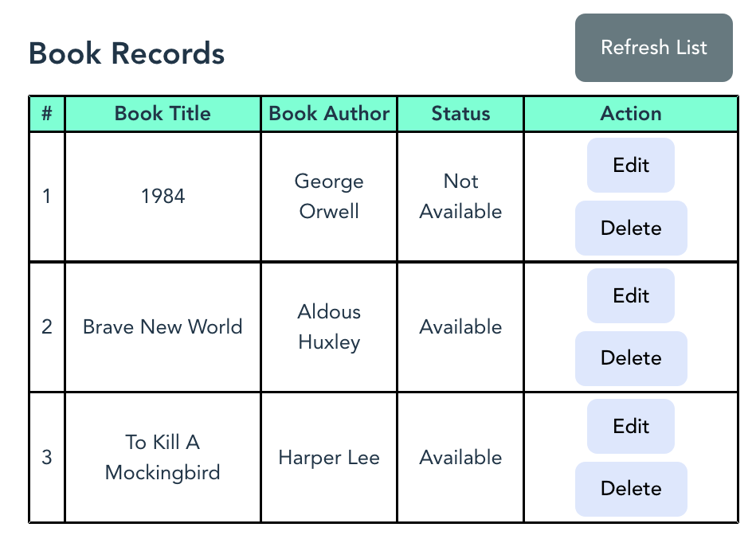Delete the Brave New World record
The width and height of the screenshot is (756, 535).
(631, 358)
